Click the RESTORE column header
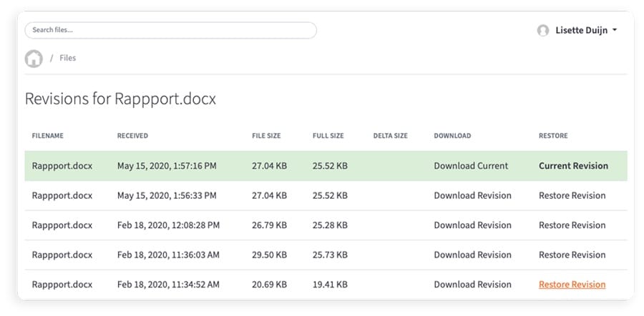644x316 pixels. click(x=553, y=136)
